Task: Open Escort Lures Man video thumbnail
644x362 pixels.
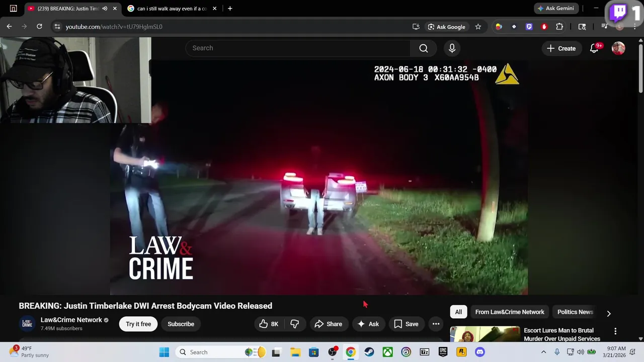Action: pos(485,334)
